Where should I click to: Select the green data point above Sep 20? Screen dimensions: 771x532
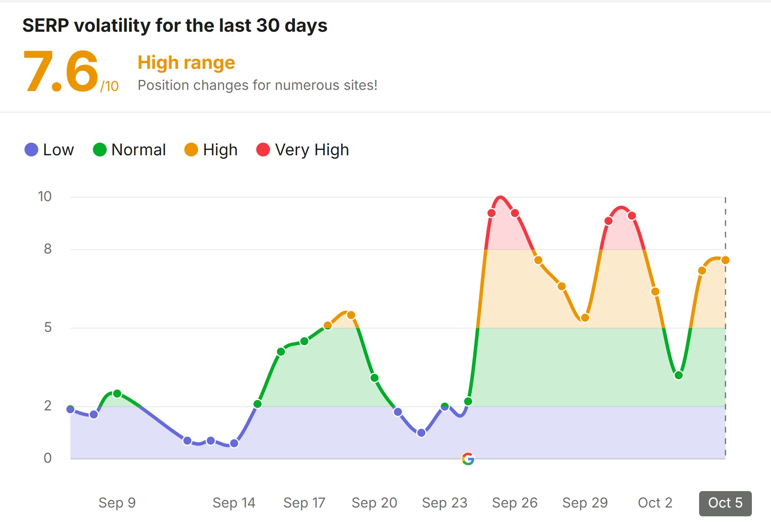tap(374, 378)
